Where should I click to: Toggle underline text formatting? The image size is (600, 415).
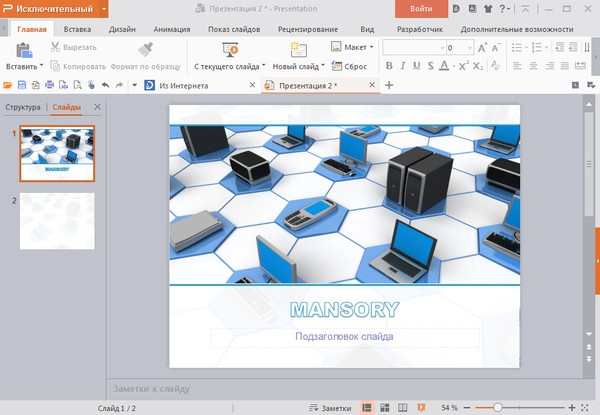(416, 66)
